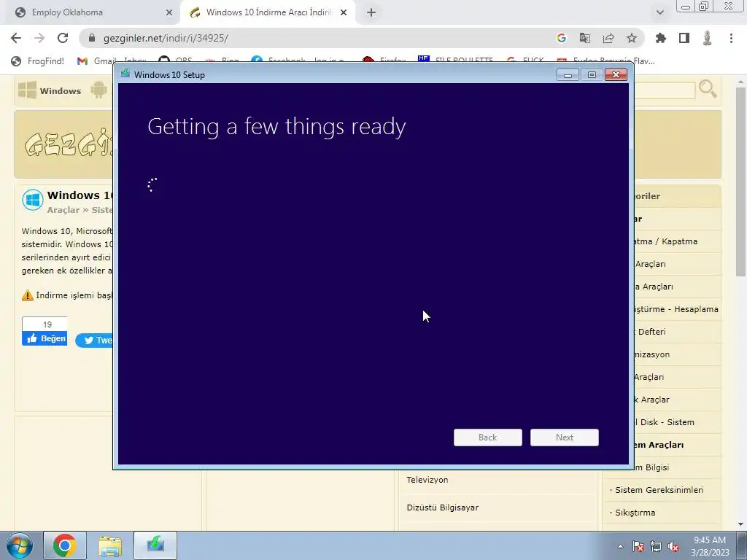
Task: Click the download warning triangle icon
Action: (28, 295)
